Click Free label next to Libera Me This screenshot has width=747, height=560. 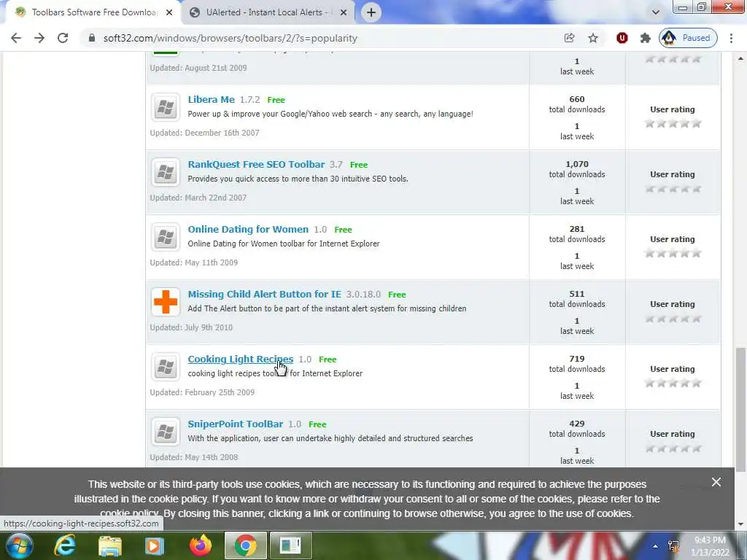pyautogui.click(x=276, y=100)
